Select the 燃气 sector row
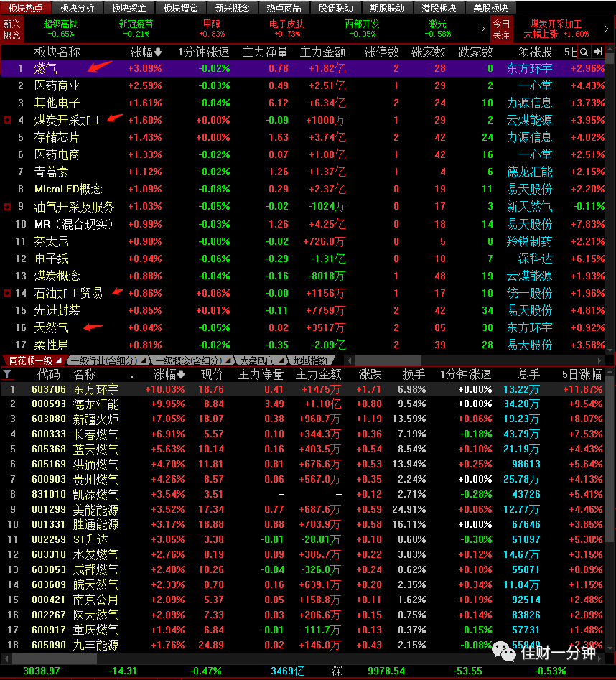 coord(304,68)
